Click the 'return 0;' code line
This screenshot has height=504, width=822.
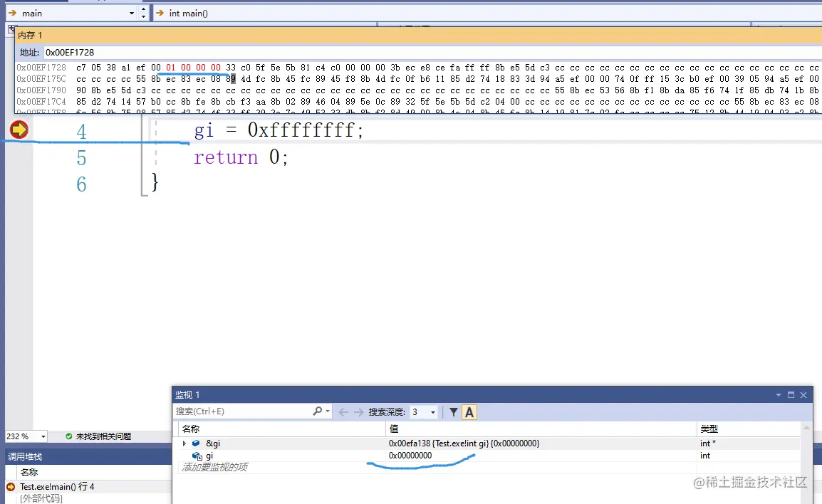(241, 157)
